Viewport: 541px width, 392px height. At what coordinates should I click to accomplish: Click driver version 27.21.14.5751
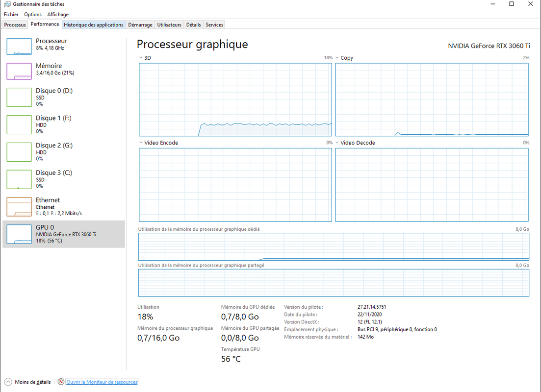(x=372, y=307)
